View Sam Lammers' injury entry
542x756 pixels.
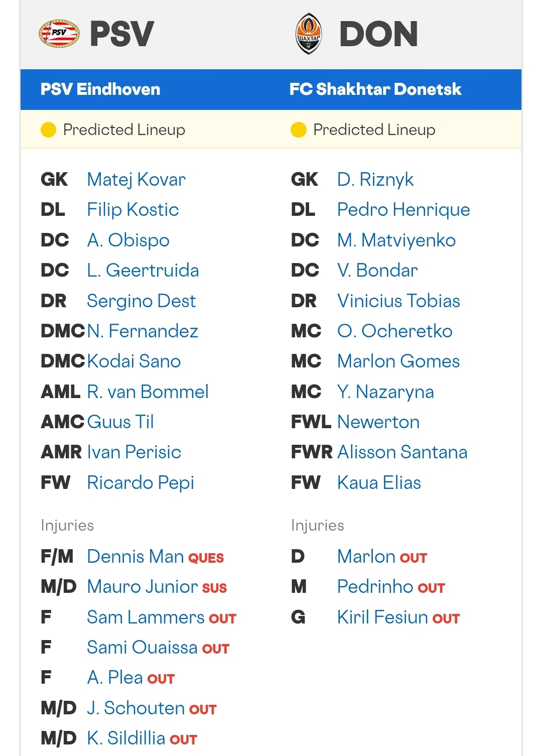pos(146,617)
